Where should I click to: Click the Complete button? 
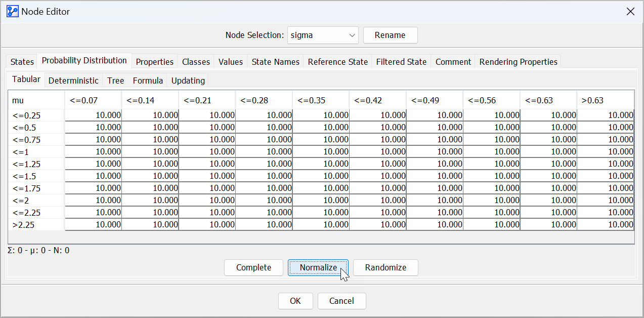253,268
